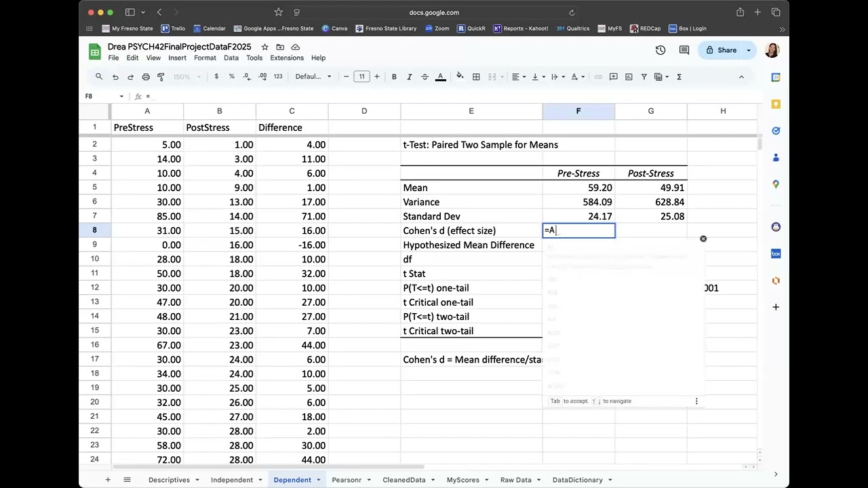
Task: Open text wrapping dropdown
Action: (558, 77)
